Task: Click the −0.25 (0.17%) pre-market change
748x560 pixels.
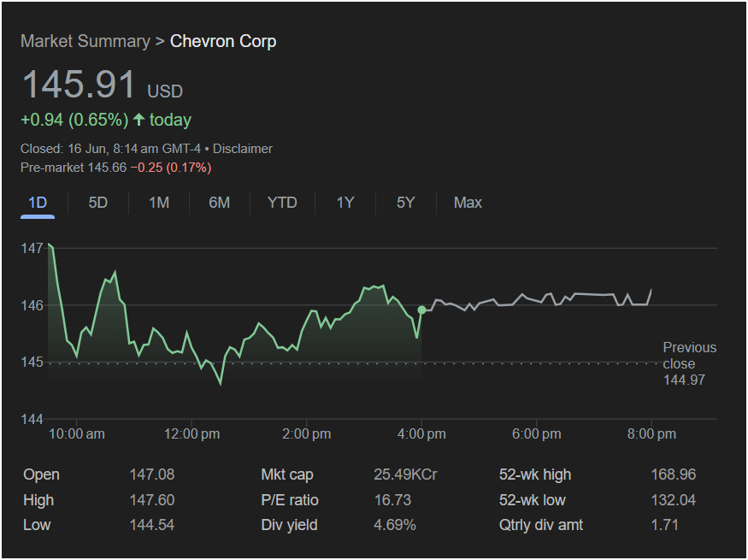Action: pos(171,168)
